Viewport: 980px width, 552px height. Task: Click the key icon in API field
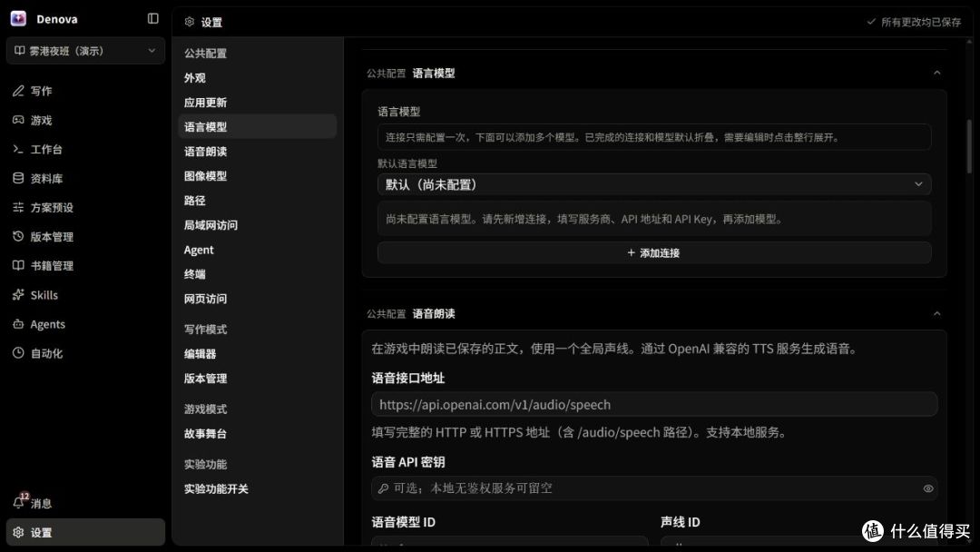coord(383,488)
